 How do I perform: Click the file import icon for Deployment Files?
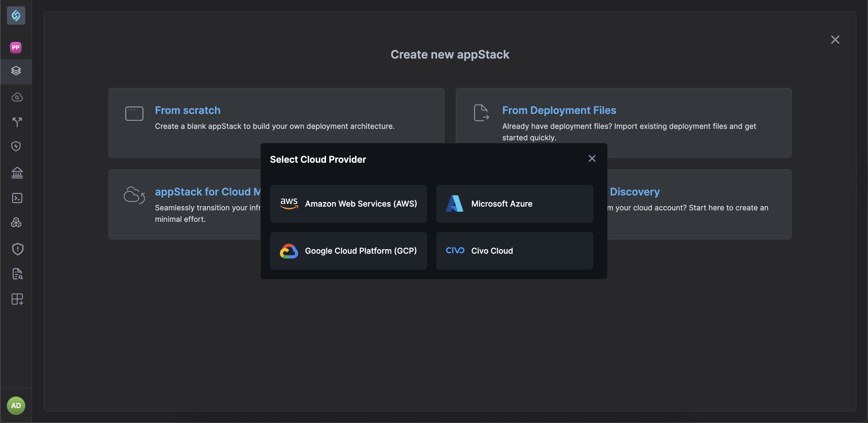(481, 113)
